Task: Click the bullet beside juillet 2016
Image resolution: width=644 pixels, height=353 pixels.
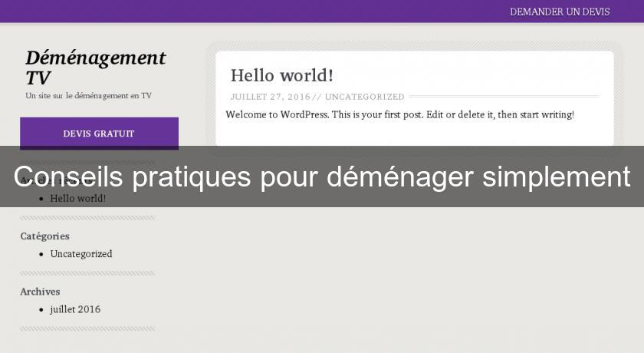Action: tap(41, 310)
